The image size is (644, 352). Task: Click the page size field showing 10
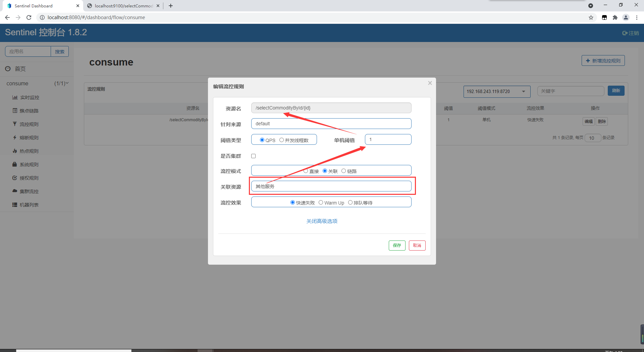(593, 138)
